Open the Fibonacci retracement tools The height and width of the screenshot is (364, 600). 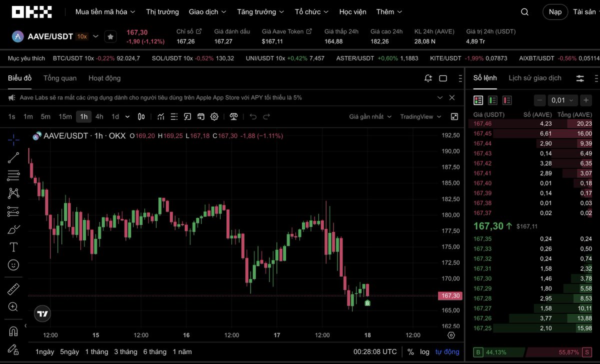(13, 175)
